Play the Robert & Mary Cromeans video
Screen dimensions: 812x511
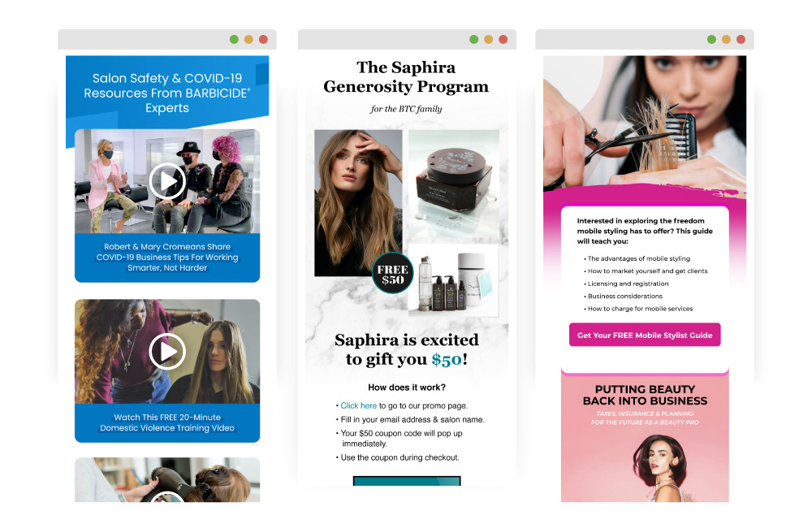tap(166, 181)
